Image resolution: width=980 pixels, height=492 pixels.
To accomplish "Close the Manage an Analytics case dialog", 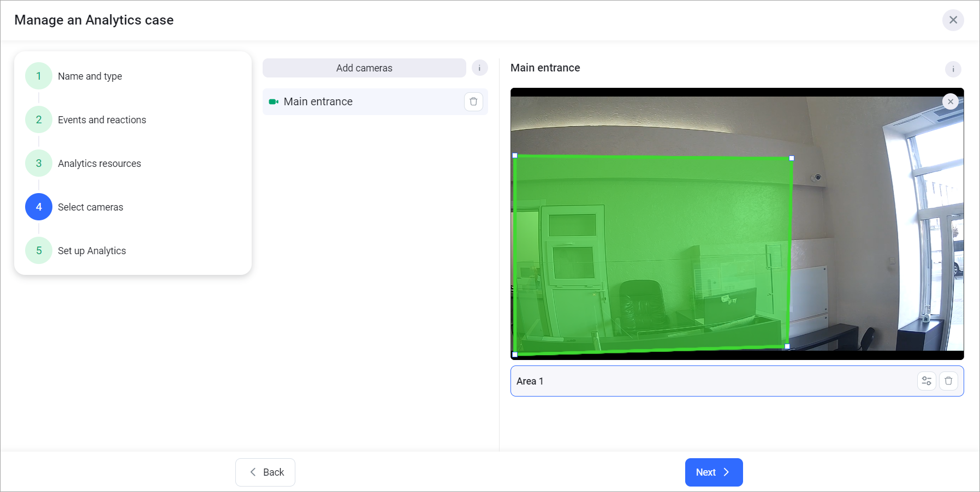I will (953, 20).
